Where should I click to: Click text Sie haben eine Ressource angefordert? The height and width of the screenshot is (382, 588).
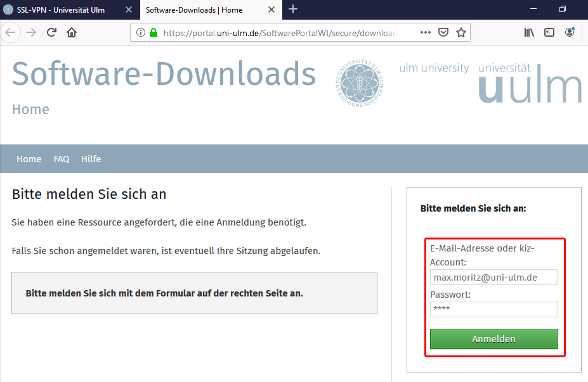click(159, 222)
